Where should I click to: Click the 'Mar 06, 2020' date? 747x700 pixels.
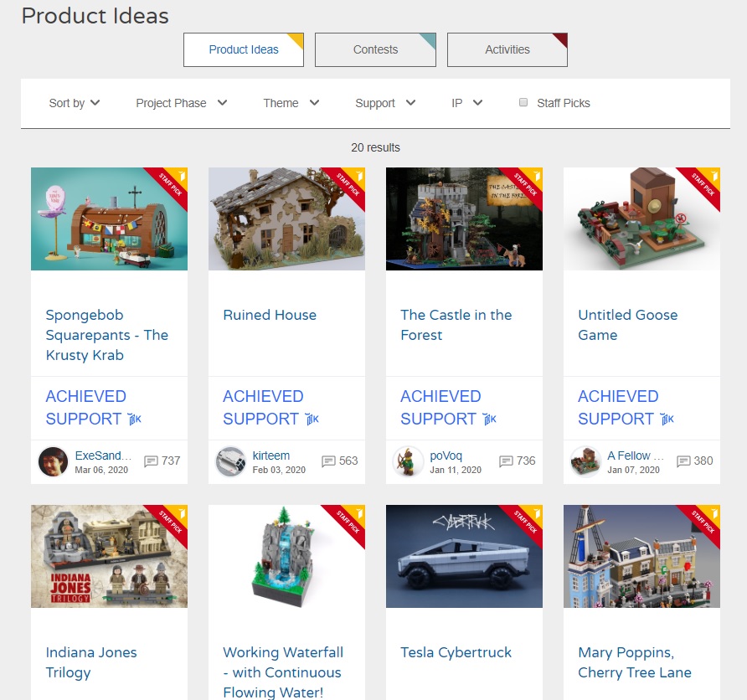[101, 470]
